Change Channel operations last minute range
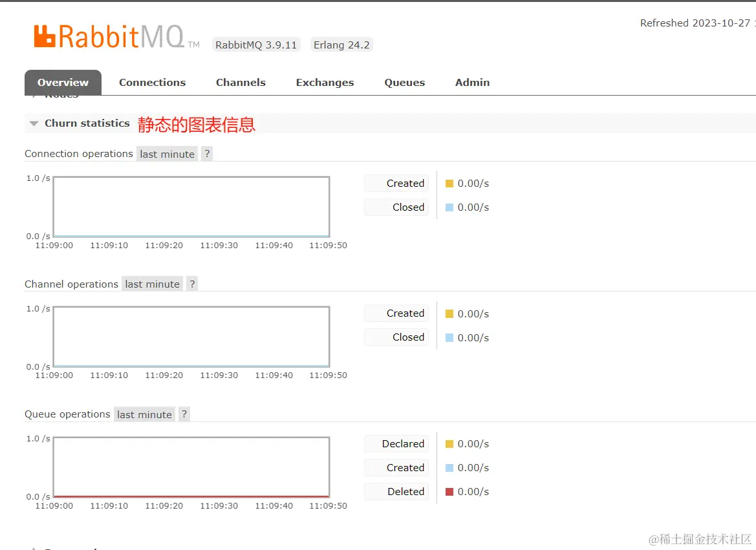Screen dimensions: 756x550 click(x=153, y=284)
